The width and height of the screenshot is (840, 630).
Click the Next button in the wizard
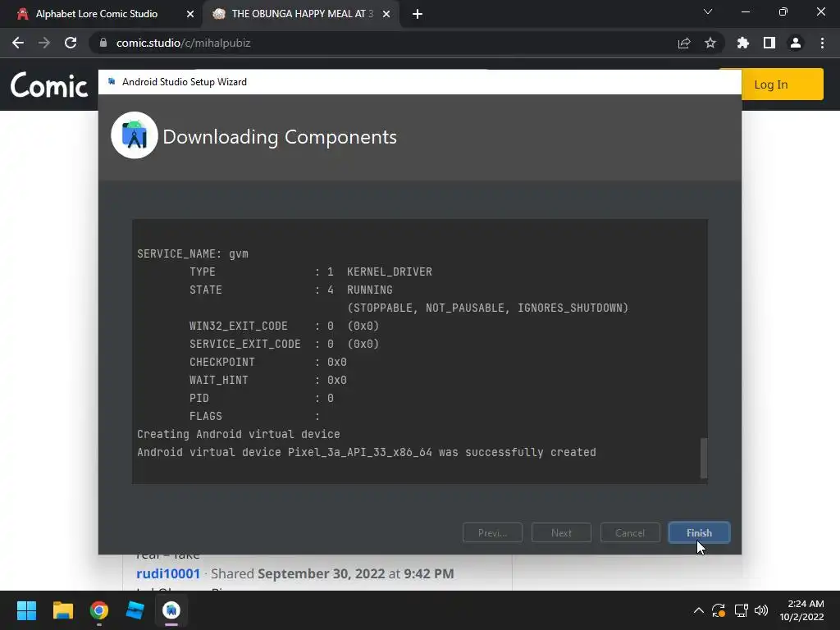[x=561, y=532]
